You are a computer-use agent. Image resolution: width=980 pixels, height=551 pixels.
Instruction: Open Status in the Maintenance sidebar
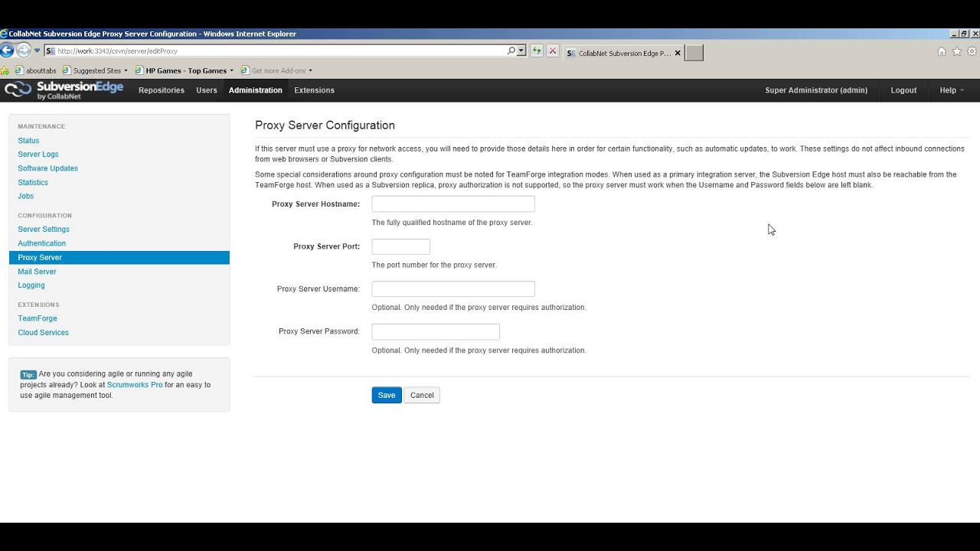28,141
